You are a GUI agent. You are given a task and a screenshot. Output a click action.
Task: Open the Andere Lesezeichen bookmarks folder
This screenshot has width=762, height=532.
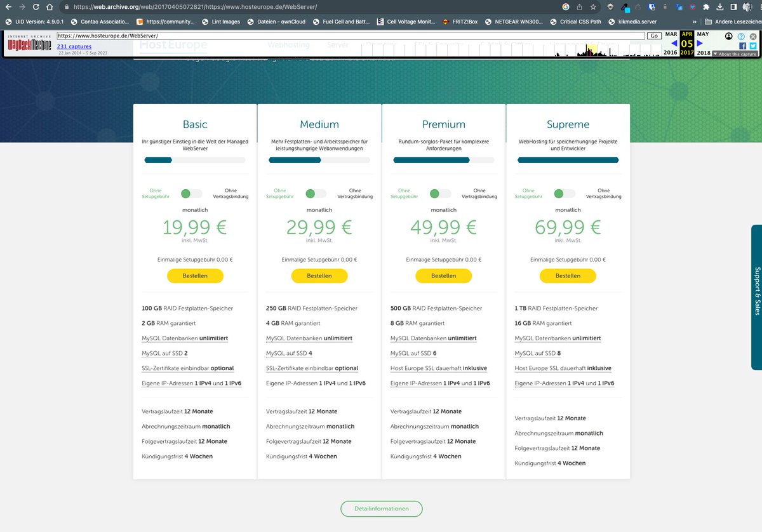tap(733, 22)
